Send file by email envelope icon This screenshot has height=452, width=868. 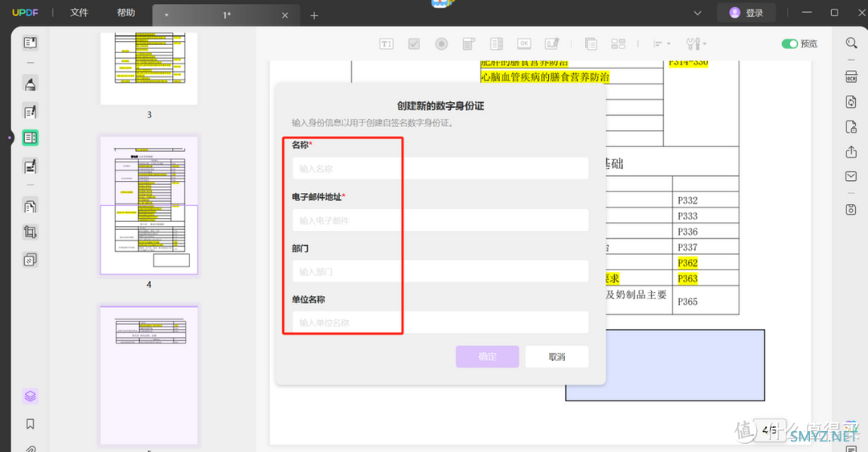tap(851, 176)
